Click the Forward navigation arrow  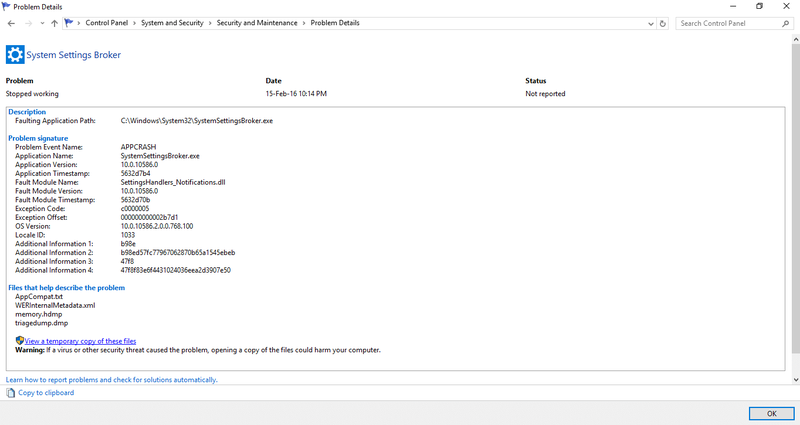coord(29,23)
